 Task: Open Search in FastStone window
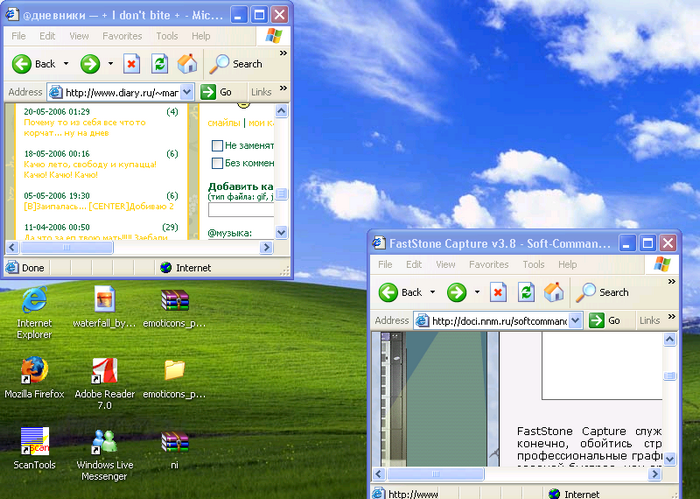tap(602, 293)
